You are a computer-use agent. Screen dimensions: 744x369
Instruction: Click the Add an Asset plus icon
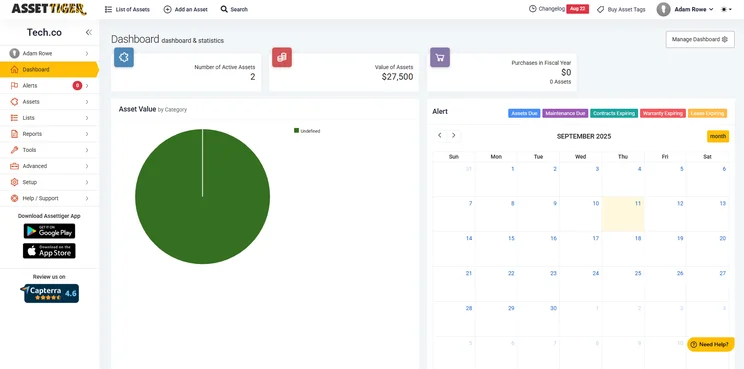click(167, 9)
